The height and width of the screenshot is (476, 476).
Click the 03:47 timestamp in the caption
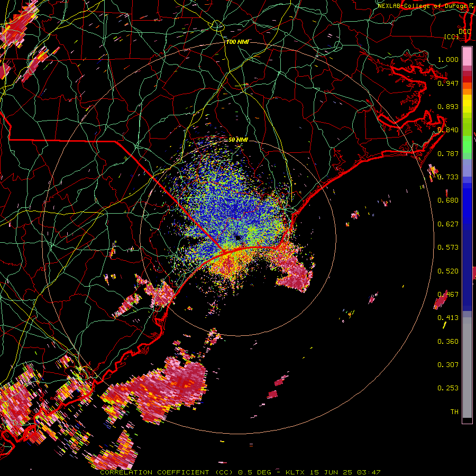coord(369,472)
